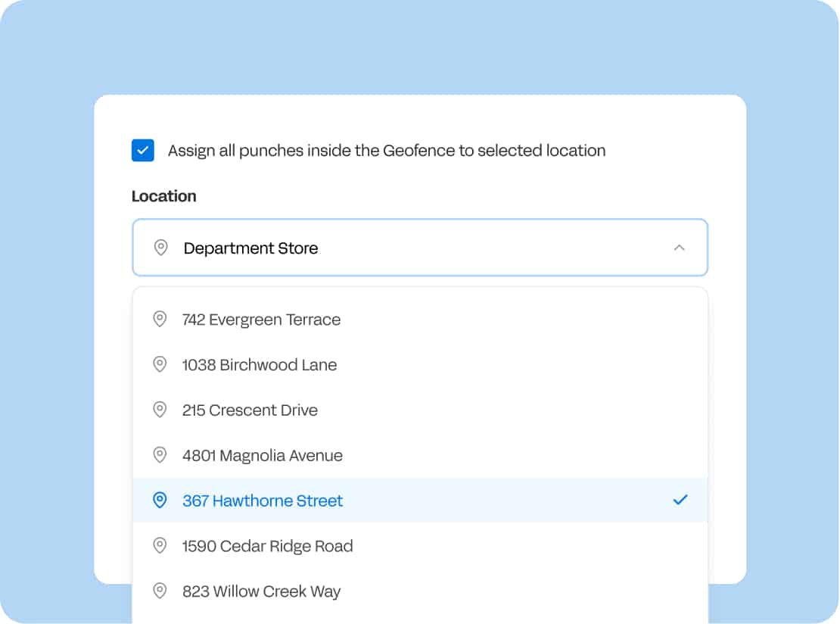The width and height of the screenshot is (840, 624).
Task: Click pin icon in Department Store field
Action: (x=160, y=248)
